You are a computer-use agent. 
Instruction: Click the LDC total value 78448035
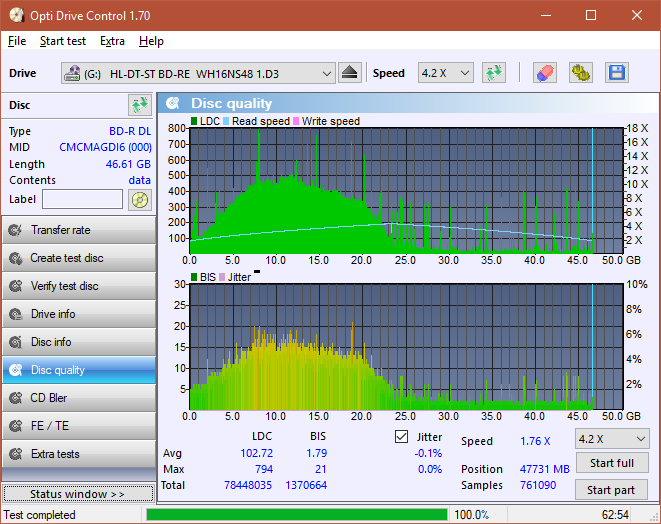tap(248, 485)
